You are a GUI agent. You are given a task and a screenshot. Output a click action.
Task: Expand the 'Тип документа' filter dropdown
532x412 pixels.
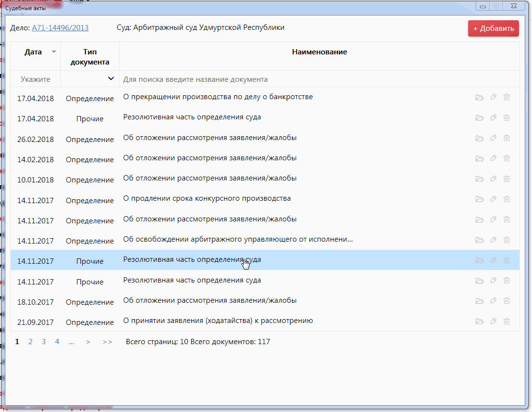(111, 79)
